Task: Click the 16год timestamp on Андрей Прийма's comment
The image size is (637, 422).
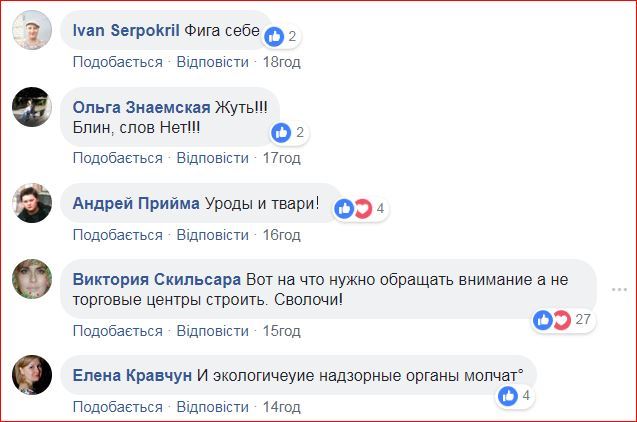Action: (x=282, y=234)
